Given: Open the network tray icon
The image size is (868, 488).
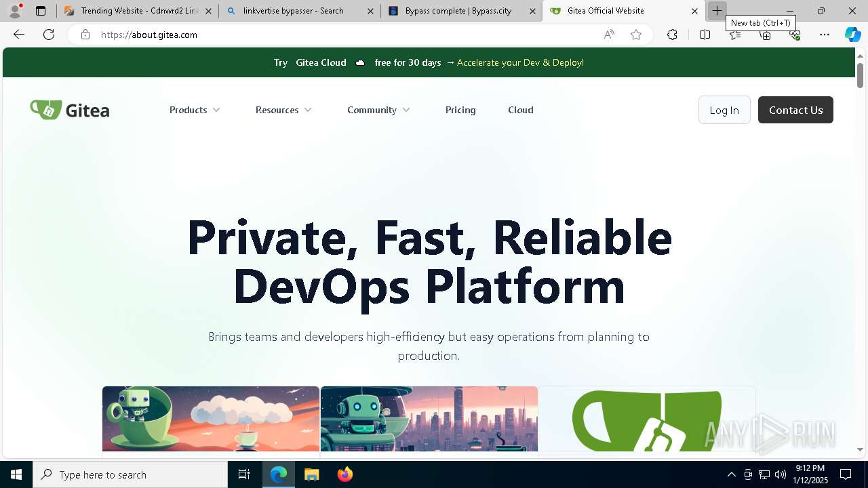Looking at the screenshot, I should coord(764,474).
